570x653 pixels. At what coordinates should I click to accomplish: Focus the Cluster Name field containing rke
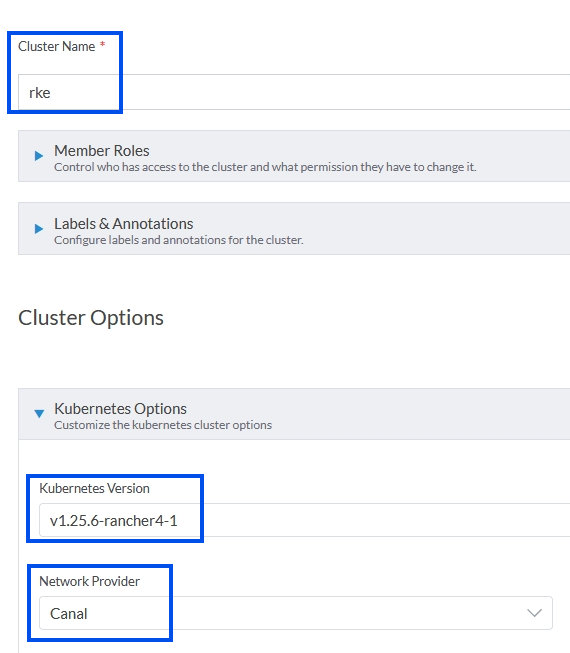pyautogui.click(x=294, y=92)
